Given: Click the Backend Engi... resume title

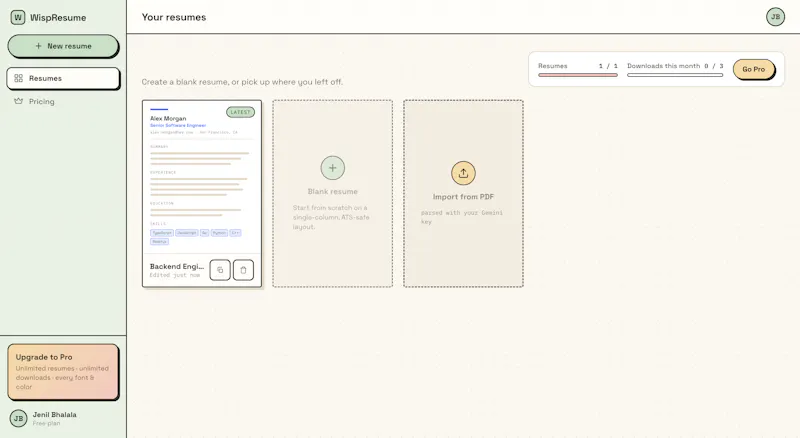Looking at the screenshot, I should coord(177,266).
